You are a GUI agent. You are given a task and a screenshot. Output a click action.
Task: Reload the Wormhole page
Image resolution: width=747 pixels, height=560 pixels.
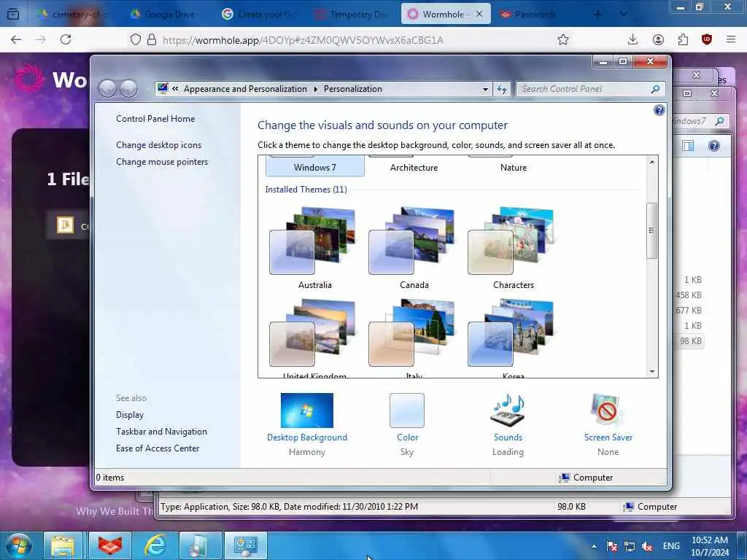[x=66, y=39]
